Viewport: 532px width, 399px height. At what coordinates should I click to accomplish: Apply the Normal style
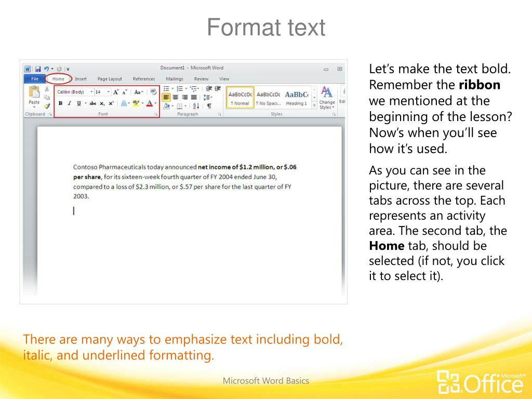click(240, 98)
